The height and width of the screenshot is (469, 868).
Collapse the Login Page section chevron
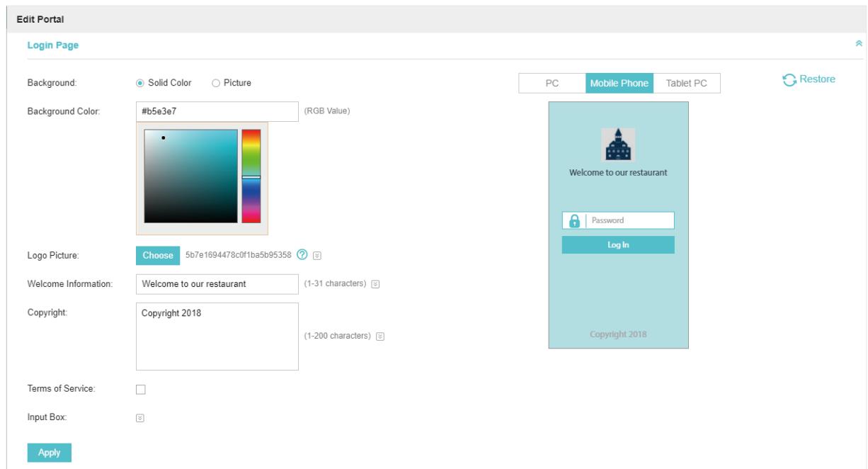click(860, 44)
